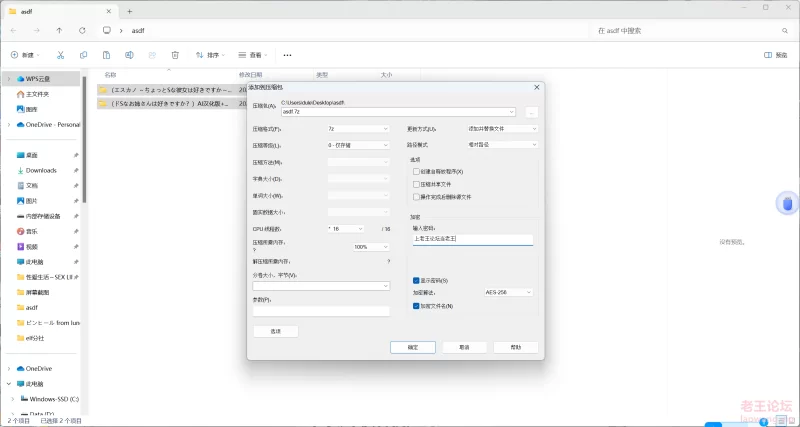Click the 参数(P) parameters input field
Viewport: 800px width, 427px height.
321,311
